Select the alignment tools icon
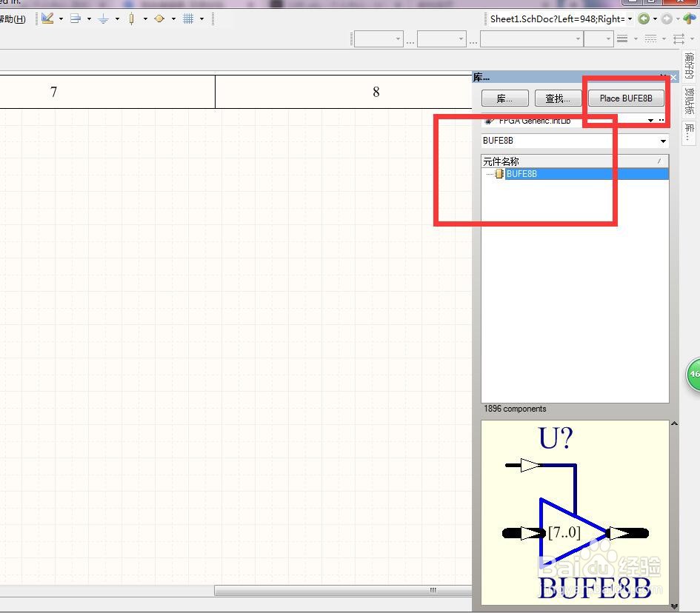The height and width of the screenshot is (613, 700). tap(76, 19)
